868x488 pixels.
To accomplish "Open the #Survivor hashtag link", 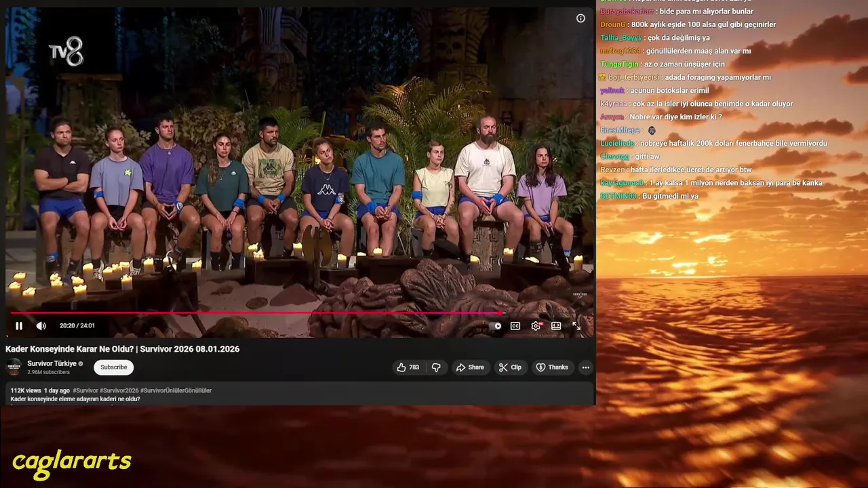I will [85, 390].
